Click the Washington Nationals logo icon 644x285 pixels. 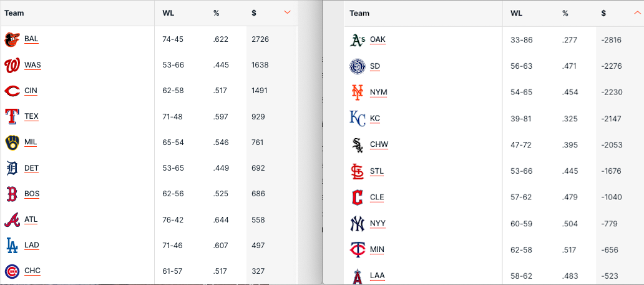pos(12,66)
